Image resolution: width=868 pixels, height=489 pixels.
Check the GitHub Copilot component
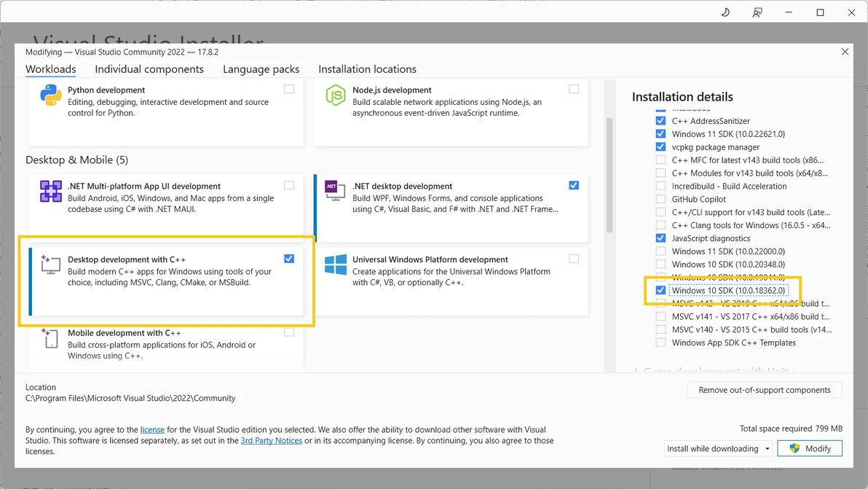(660, 199)
